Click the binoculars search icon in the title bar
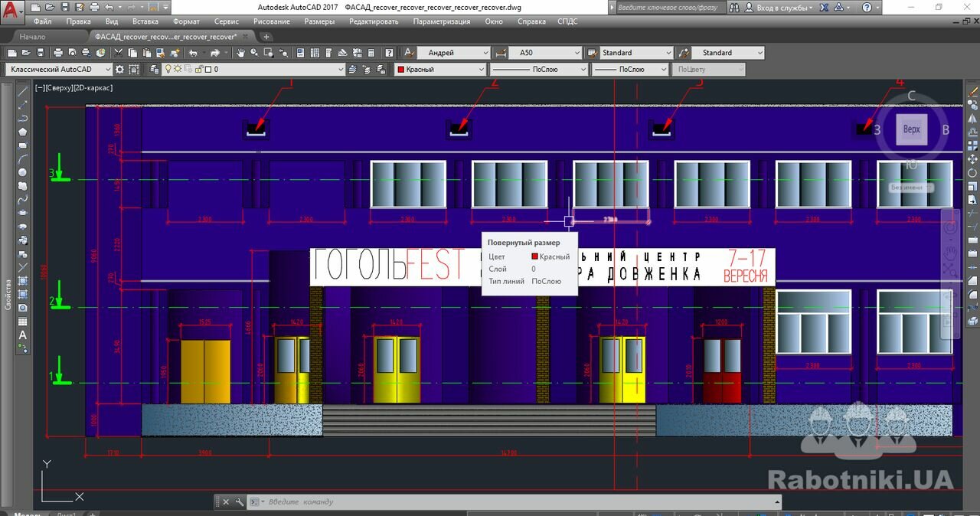Screen dimensions: 980x516 click(x=734, y=8)
